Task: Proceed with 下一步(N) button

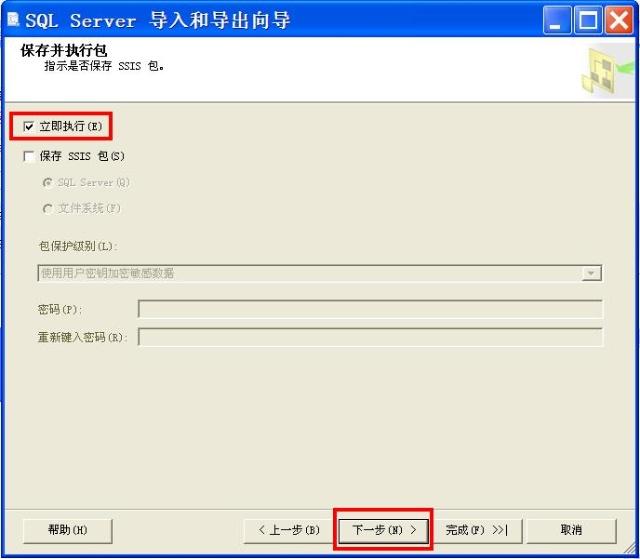Action: 383,530
